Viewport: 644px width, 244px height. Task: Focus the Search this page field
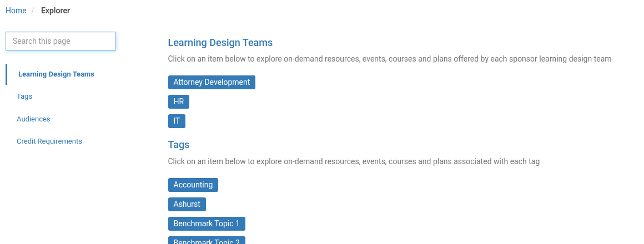coord(61,42)
